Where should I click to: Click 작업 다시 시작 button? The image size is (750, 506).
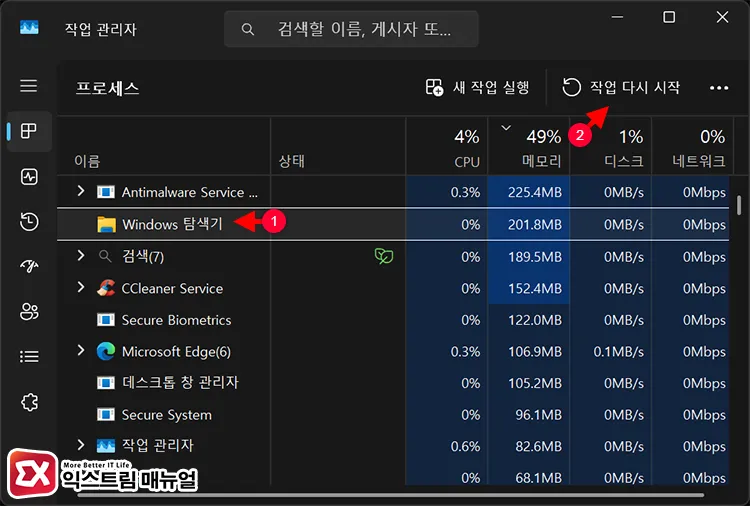pyautogui.click(x=620, y=88)
